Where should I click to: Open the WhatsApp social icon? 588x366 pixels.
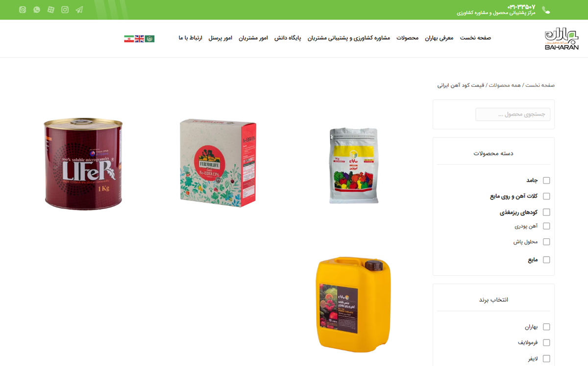click(x=37, y=10)
